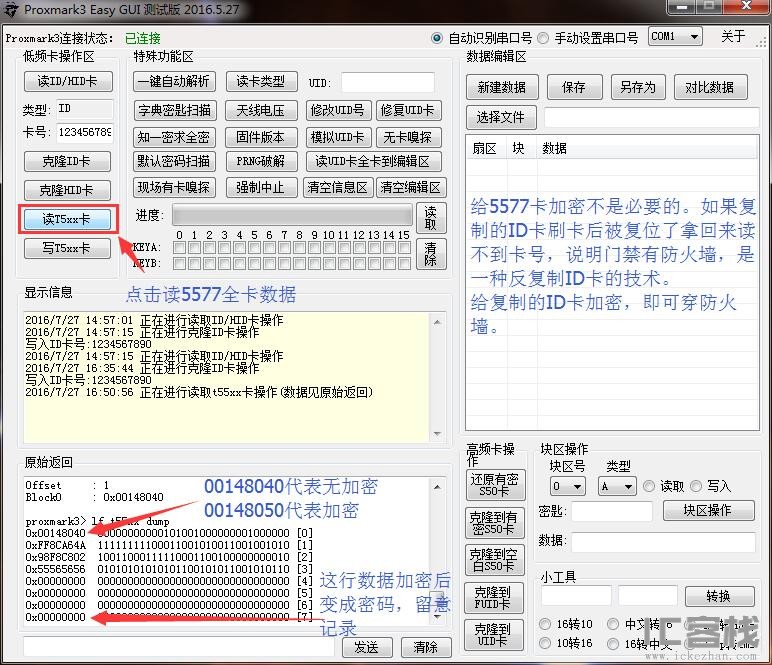Click the 清空编辑区 button
772x665 pixels.
[x=411, y=188]
